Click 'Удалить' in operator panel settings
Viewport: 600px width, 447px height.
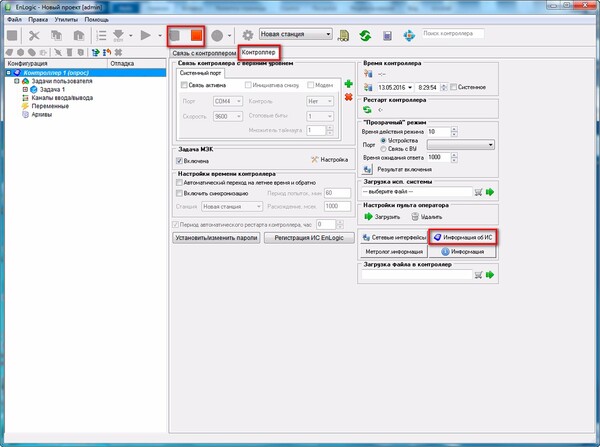(x=427, y=217)
